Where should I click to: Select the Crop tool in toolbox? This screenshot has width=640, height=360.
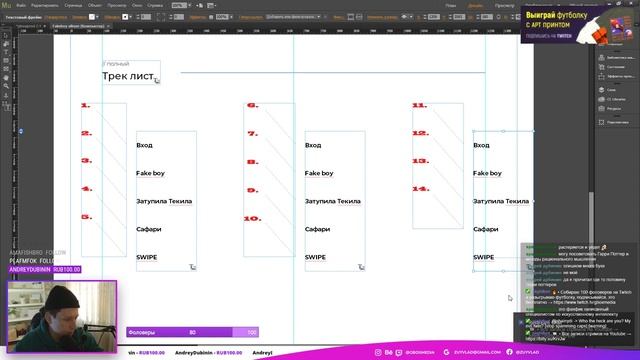pos(6,44)
